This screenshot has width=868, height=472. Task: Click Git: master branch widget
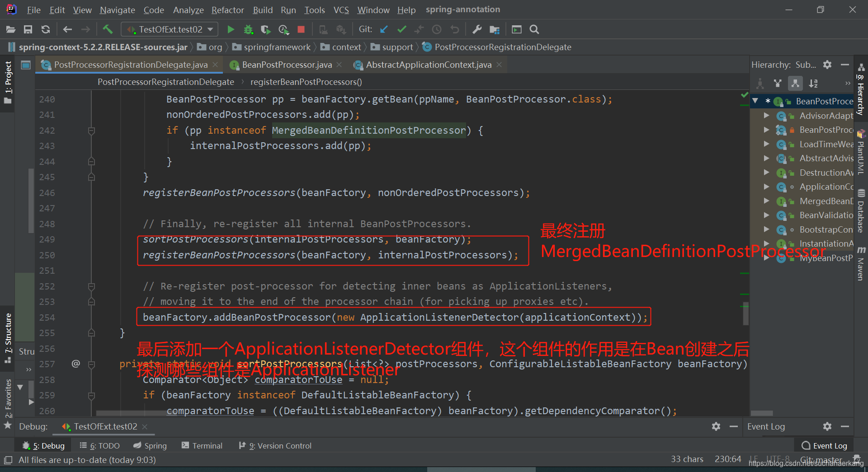821,459
